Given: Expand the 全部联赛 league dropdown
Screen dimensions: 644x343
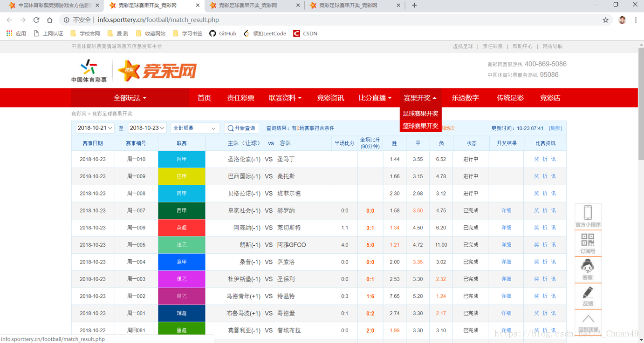Looking at the screenshot, I should 195,128.
